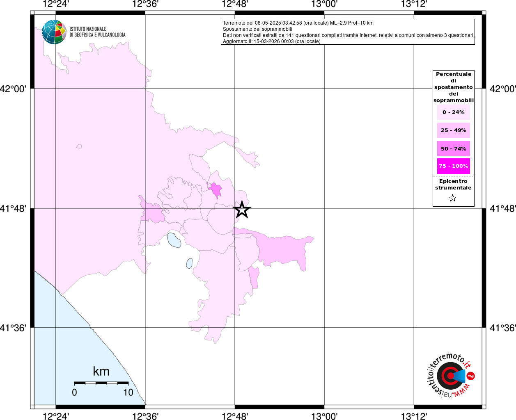Click the 'Aggiornato il: 15-03-2026' line
This screenshot has height=420, width=516.
tap(272, 41)
